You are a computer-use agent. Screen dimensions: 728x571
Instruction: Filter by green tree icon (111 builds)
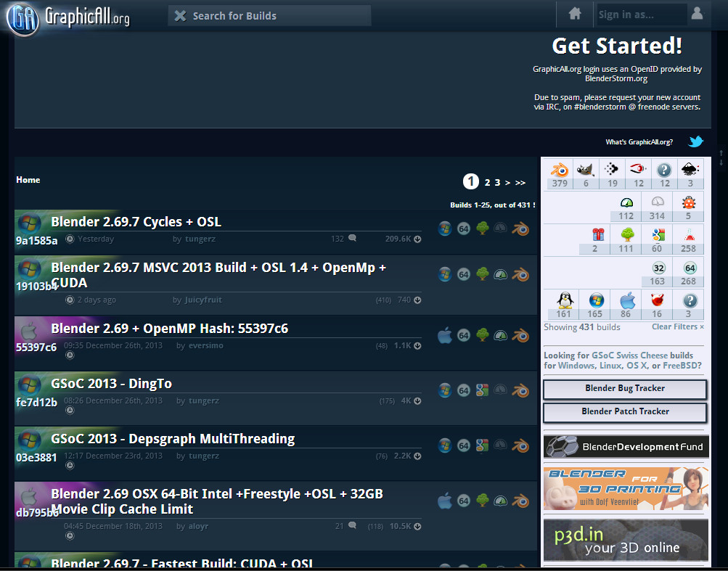click(627, 235)
